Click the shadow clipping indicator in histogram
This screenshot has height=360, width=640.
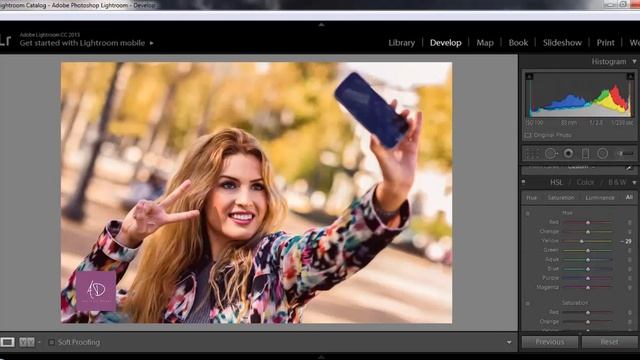click(x=529, y=76)
